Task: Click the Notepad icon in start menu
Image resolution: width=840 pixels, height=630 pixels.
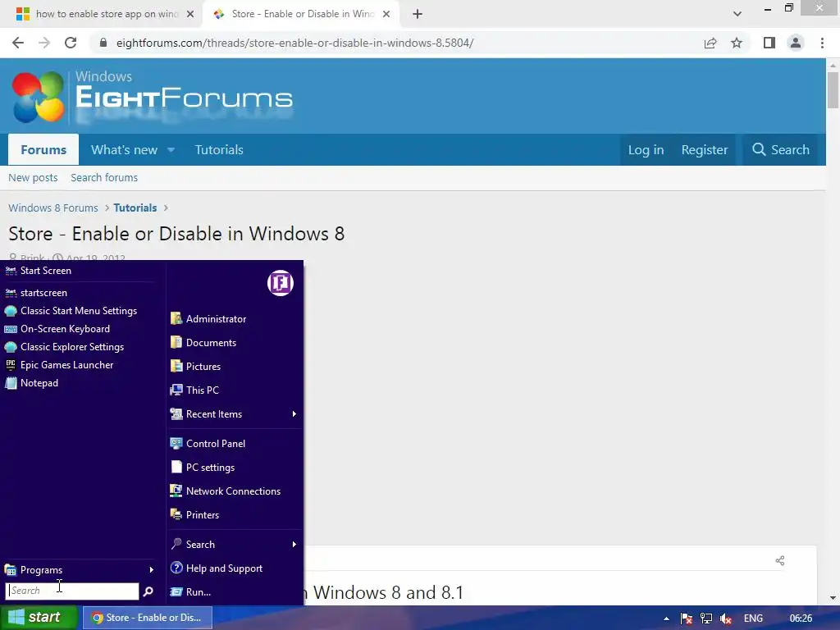Action: tap(11, 383)
